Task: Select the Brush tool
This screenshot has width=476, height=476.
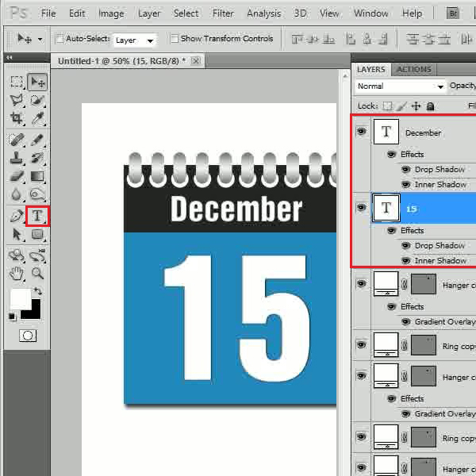Action: (x=37, y=140)
